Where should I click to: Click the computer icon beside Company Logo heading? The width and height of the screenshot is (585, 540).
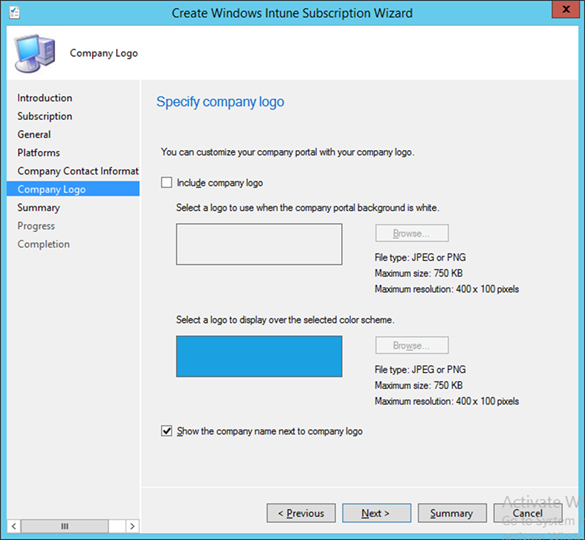pos(35,53)
